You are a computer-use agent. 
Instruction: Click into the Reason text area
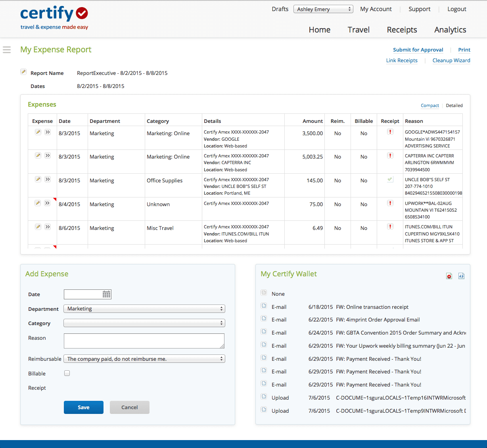144,341
